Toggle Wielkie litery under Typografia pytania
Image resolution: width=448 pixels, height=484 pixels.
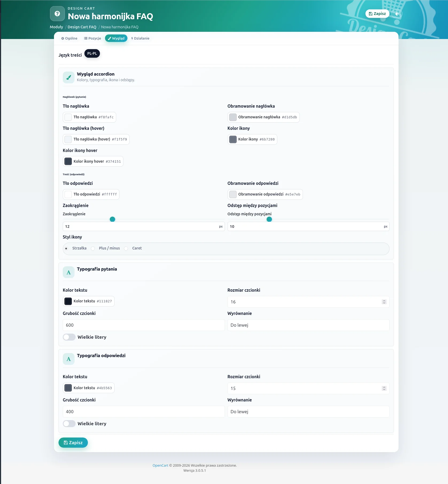pos(69,337)
